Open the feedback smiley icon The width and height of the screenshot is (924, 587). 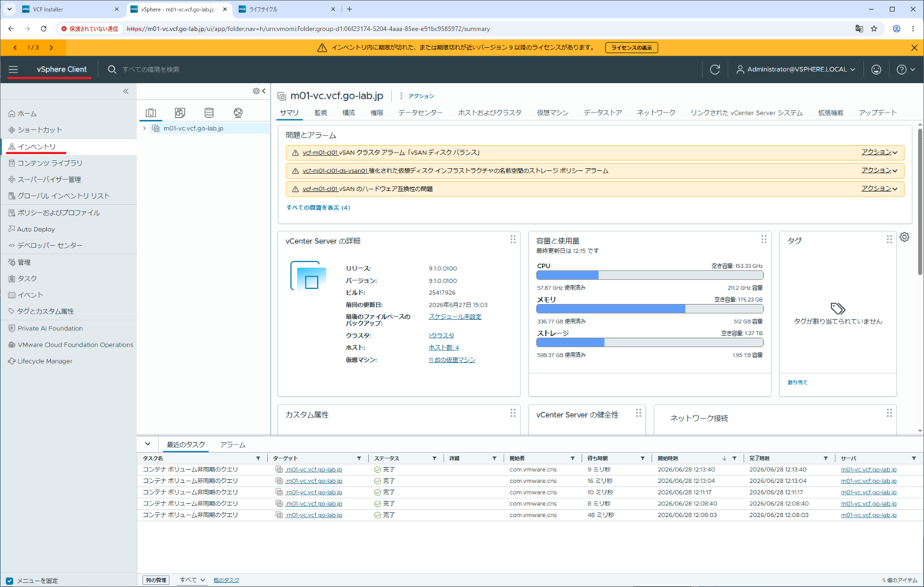pos(876,69)
